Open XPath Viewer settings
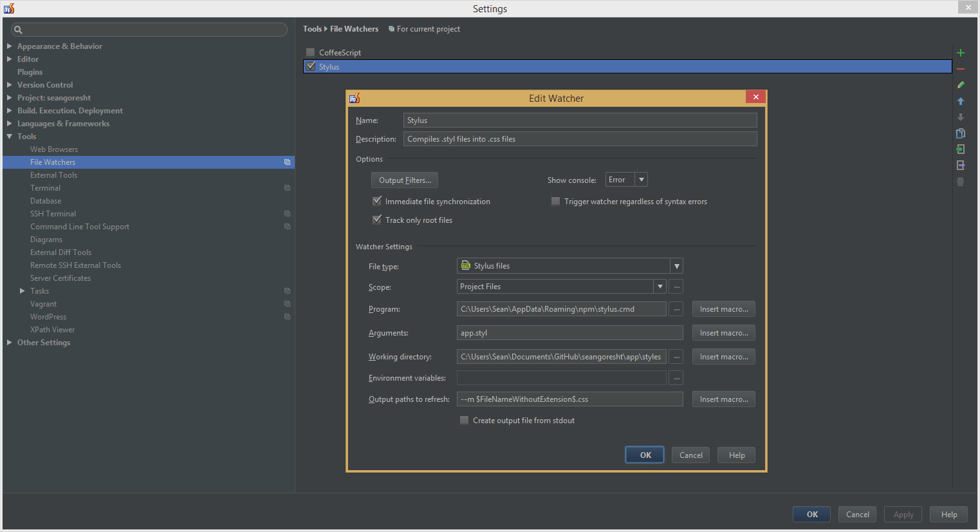Screen dimensions: 980x532 53,330
